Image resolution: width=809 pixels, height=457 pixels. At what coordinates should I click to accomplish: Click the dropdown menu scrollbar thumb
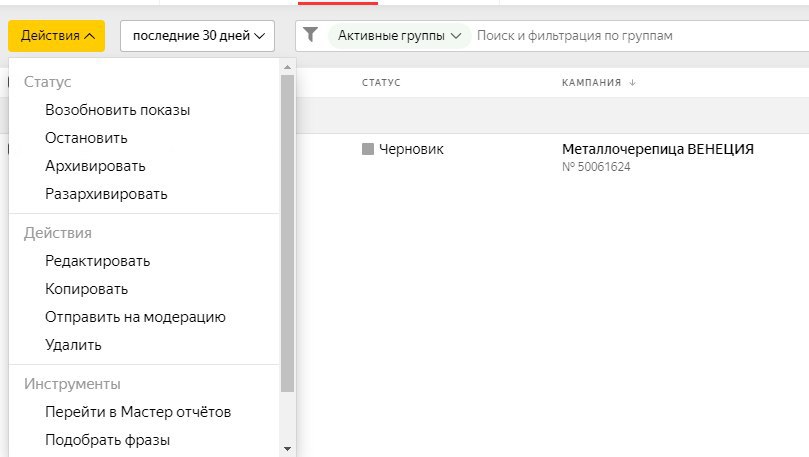[287, 234]
